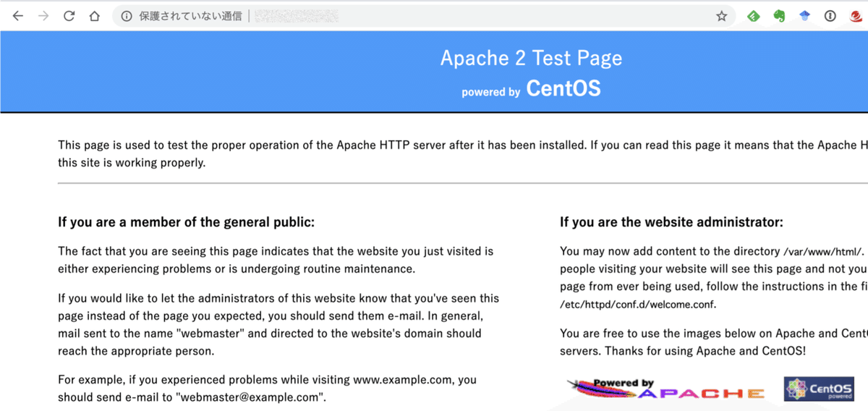Screen dimensions: 868x411
Task: Click 'Thanks for using Apache and CentOS!' line
Action: click(x=705, y=351)
